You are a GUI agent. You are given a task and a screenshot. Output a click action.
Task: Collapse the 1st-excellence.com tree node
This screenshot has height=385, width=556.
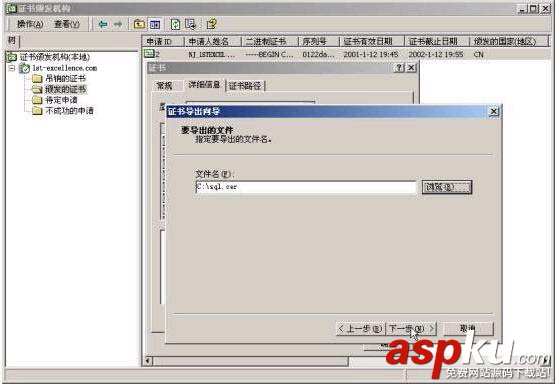point(12,68)
